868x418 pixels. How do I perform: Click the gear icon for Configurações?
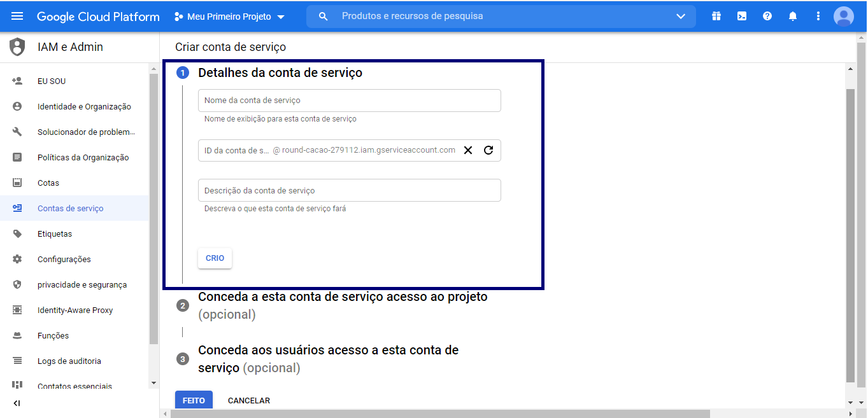[x=17, y=259]
